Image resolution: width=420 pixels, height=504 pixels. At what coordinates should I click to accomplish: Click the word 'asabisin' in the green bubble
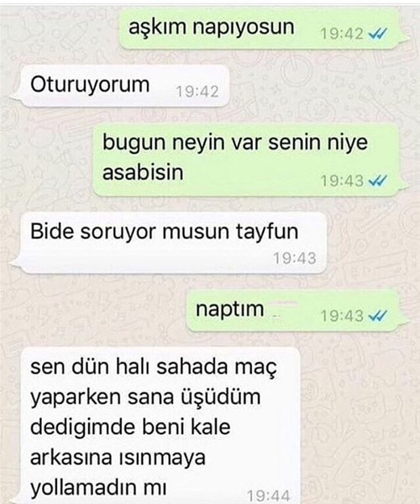pos(143,172)
